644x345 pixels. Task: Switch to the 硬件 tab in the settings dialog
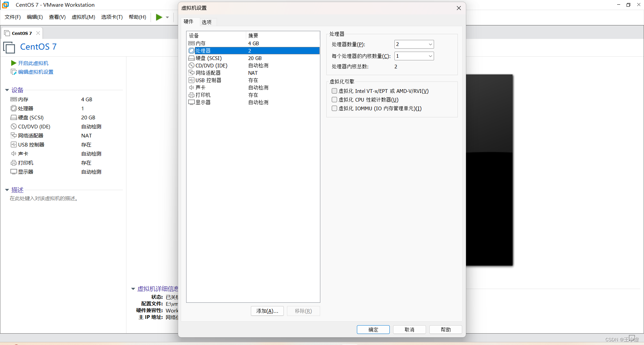(189, 21)
